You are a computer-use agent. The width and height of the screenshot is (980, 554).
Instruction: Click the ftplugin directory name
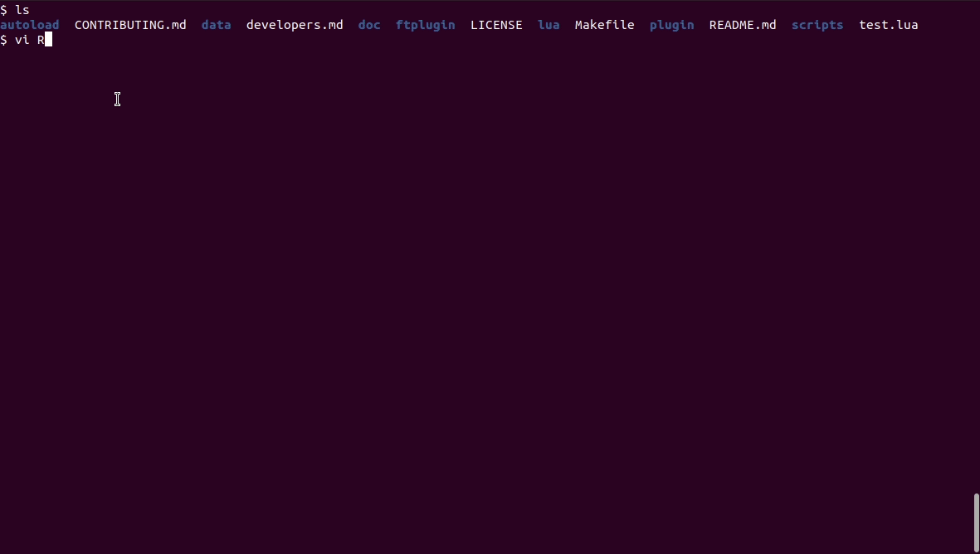(x=425, y=25)
